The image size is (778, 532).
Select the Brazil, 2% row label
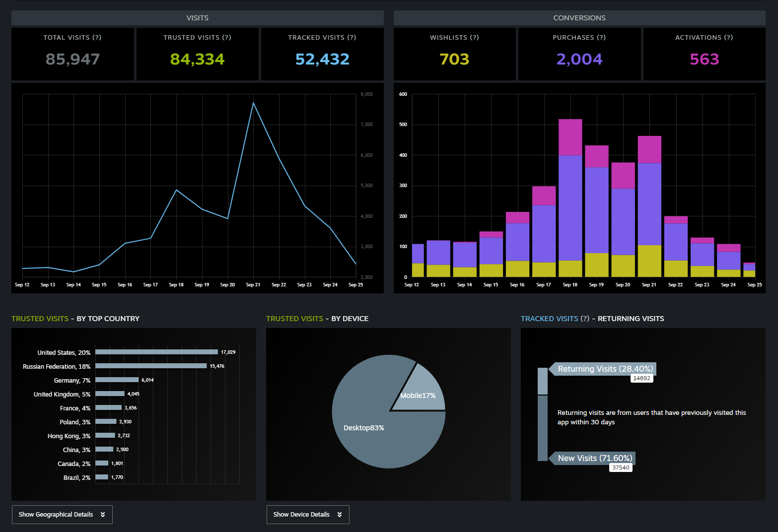point(77,478)
